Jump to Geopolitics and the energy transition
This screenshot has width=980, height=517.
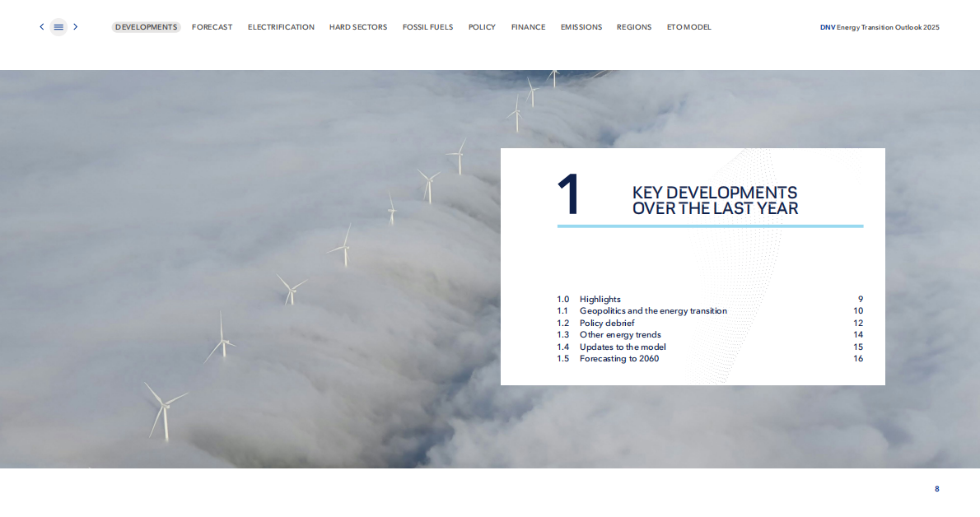tap(652, 311)
